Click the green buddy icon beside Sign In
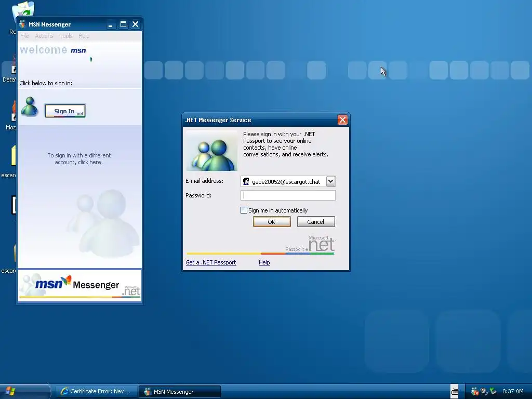Screen dimensions: 532x399 point(30,107)
